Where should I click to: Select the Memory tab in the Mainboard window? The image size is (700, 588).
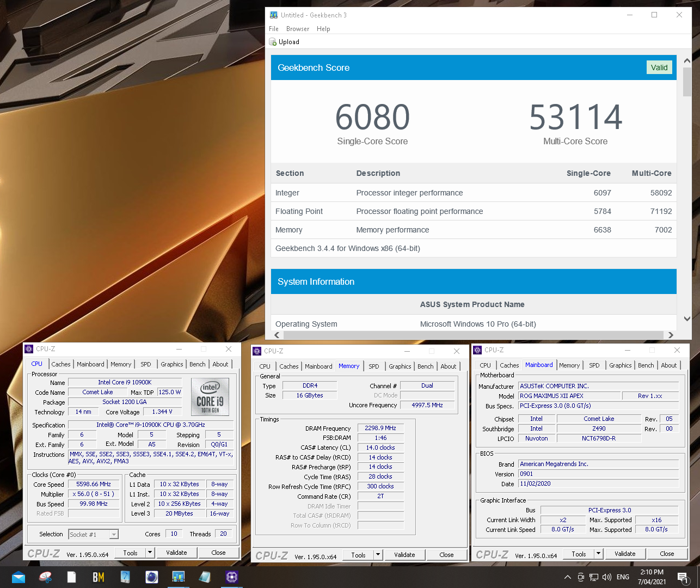pyautogui.click(x=569, y=365)
